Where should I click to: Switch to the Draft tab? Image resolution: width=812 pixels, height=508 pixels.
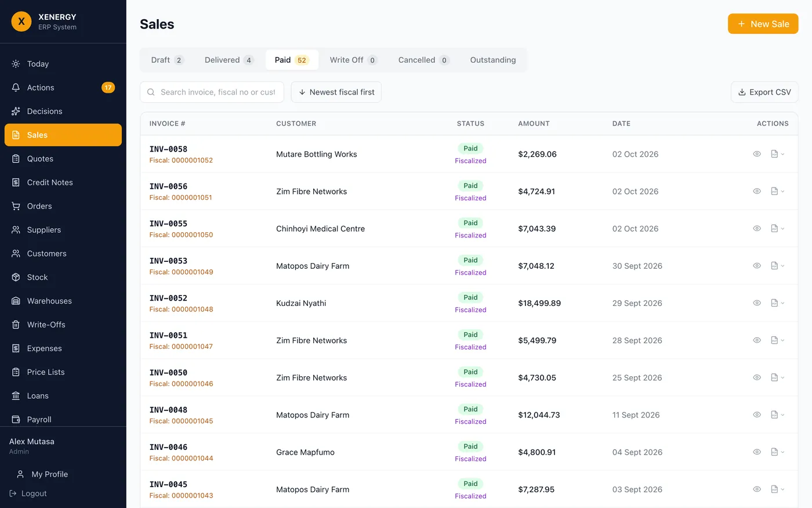pos(167,60)
